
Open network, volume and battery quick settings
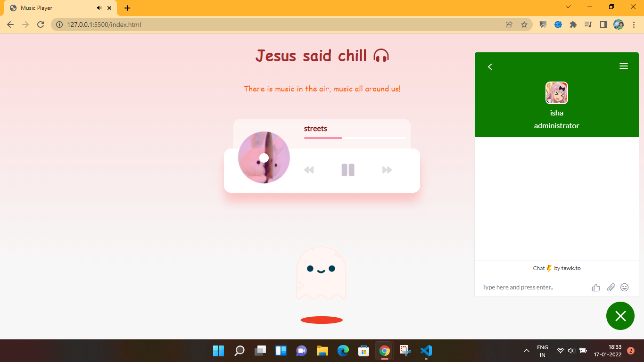pos(571,351)
